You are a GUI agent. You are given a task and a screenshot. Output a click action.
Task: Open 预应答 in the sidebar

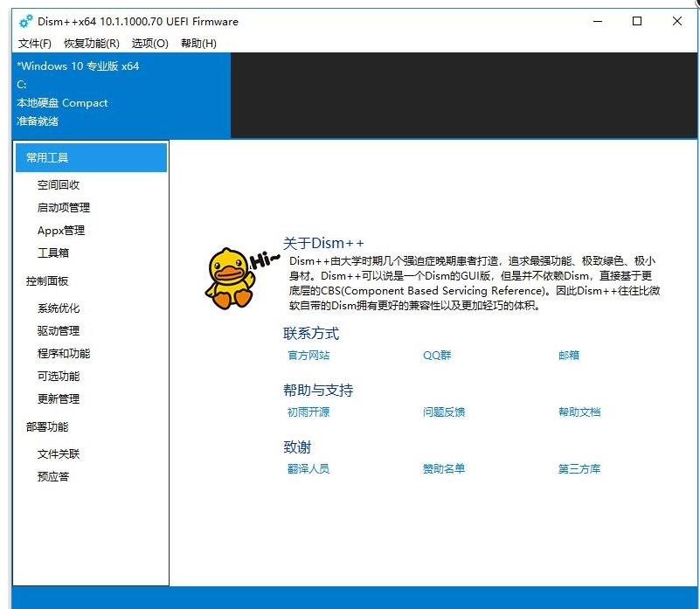click(x=53, y=477)
